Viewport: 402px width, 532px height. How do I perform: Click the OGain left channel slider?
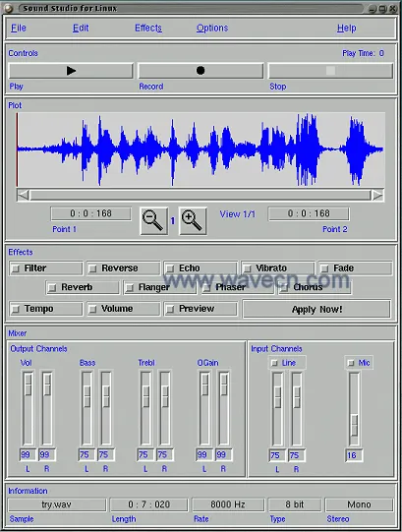204,408
